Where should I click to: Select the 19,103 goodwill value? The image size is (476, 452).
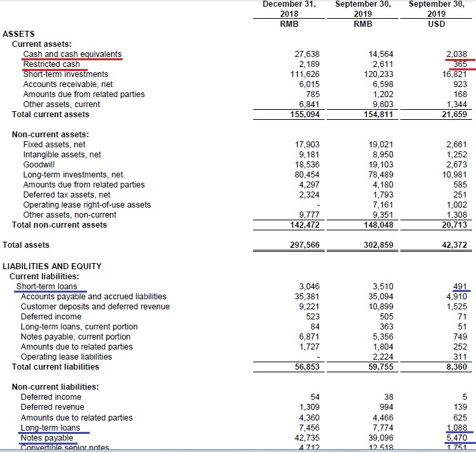pyautogui.click(x=381, y=165)
